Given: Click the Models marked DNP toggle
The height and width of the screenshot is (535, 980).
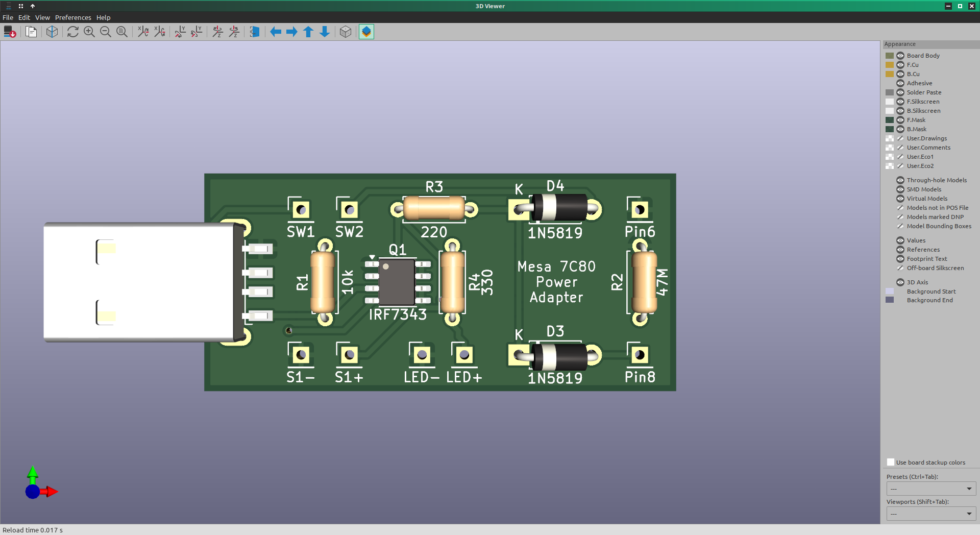Looking at the screenshot, I should [x=900, y=217].
